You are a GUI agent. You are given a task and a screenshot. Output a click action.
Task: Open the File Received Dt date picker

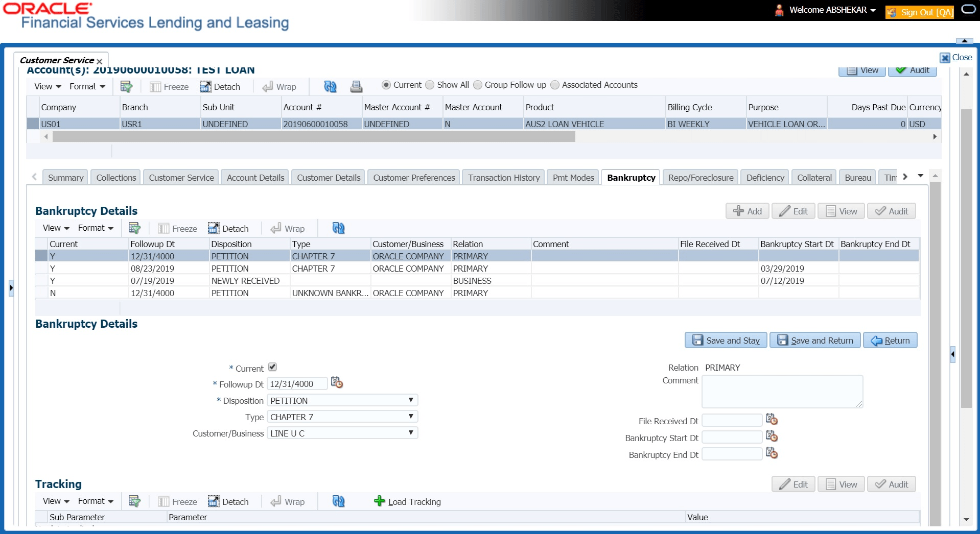tap(772, 420)
